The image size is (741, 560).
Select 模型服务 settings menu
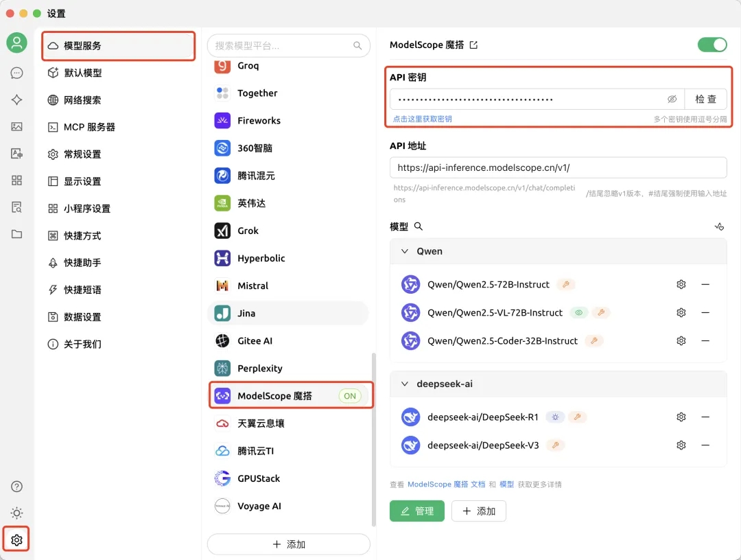[x=118, y=46]
